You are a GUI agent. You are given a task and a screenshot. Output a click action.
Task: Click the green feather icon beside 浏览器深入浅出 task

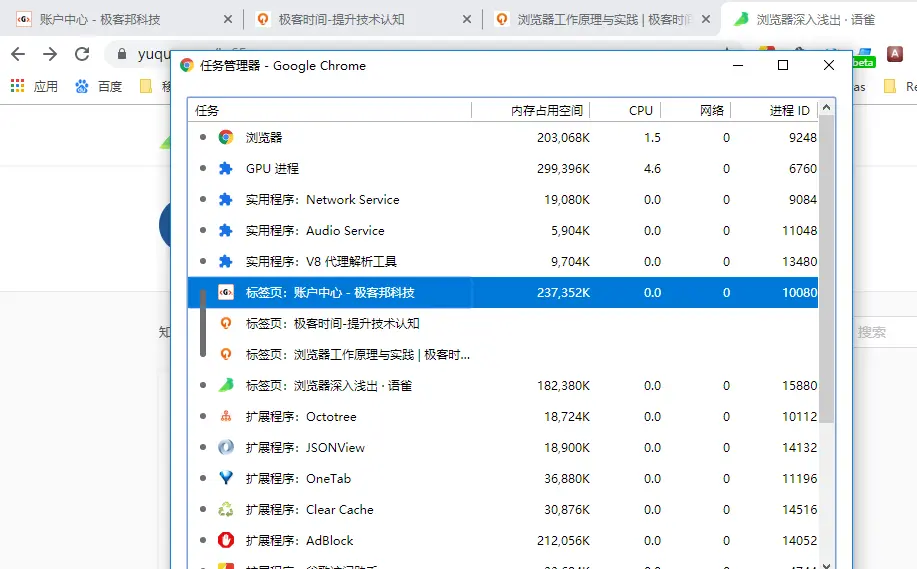(x=226, y=385)
